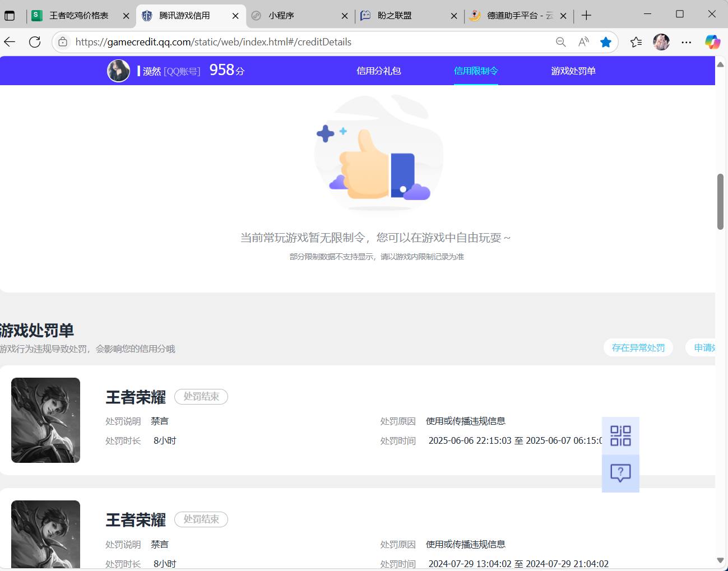Open the favorites hub icon next to profile
This screenshot has width=728, height=571.
[636, 41]
